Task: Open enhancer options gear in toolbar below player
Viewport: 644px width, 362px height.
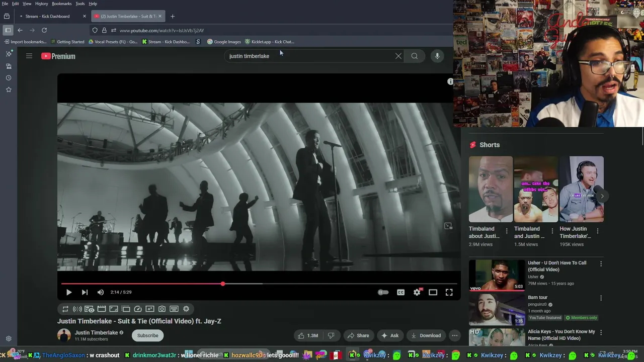Action: point(186,309)
